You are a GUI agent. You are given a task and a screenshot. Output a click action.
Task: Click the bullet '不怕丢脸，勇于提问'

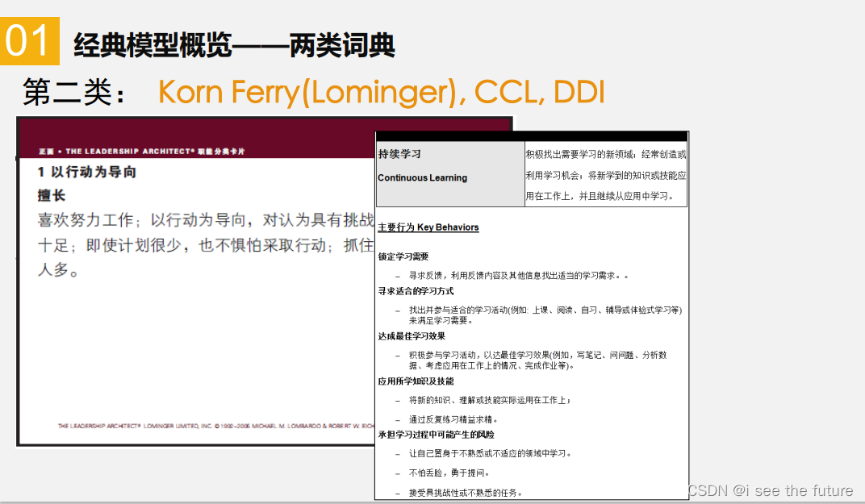449,473
